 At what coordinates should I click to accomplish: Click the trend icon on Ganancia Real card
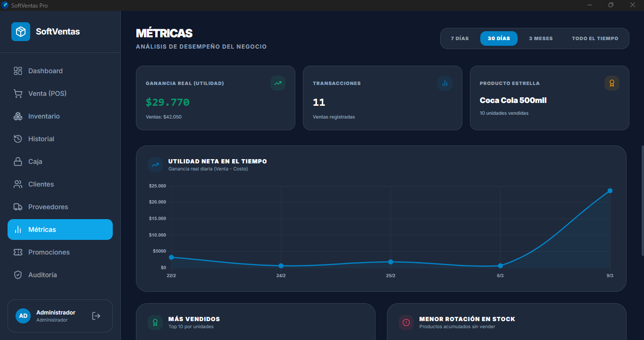tap(278, 83)
